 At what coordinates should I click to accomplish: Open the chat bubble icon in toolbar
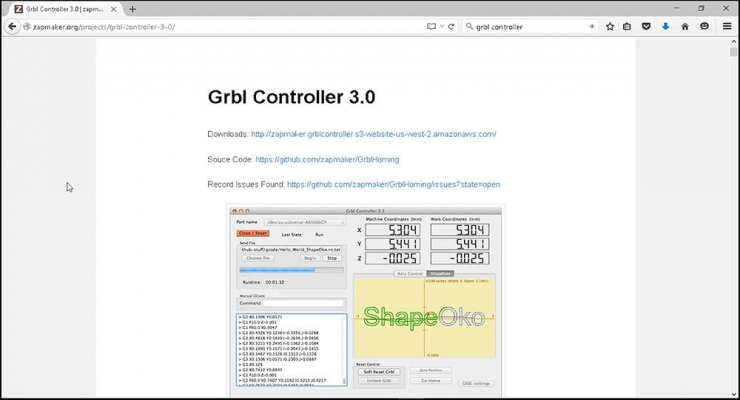tap(704, 27)
